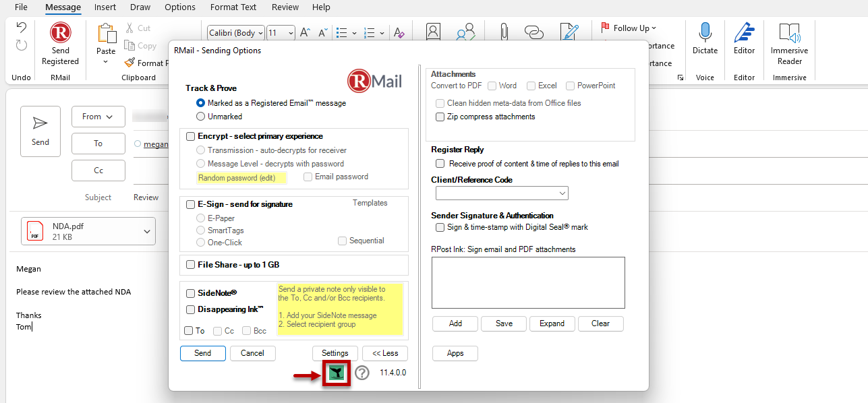
Task: Check Zip compress attachments
Action: 440,117
